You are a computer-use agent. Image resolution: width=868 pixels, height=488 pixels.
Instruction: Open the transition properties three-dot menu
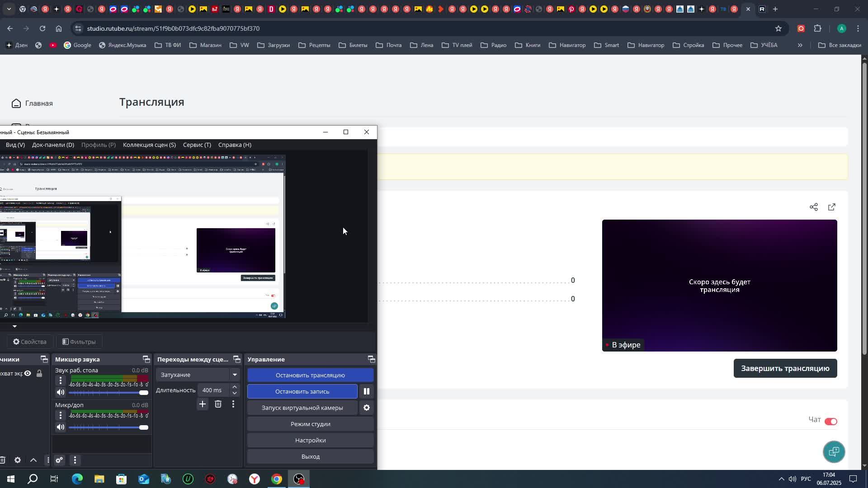(x=233, y=404)
